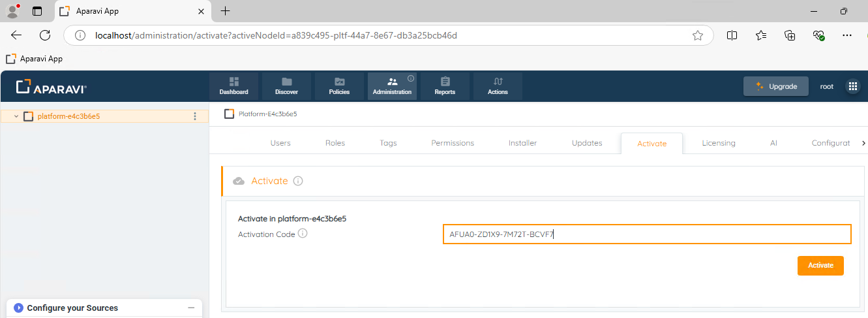Click the Activation Code input field

[x=647, y=234]
